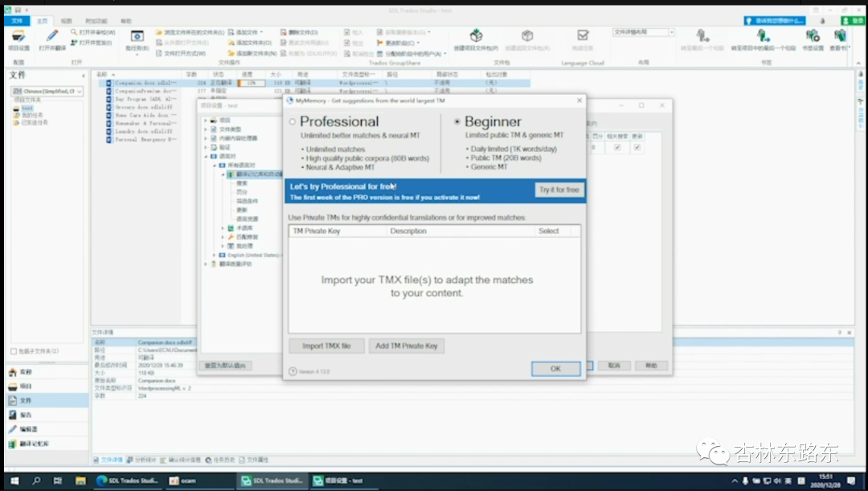Click 文件打开方式 ribbon item
868x491 pixels.
(x=181, y=54)
